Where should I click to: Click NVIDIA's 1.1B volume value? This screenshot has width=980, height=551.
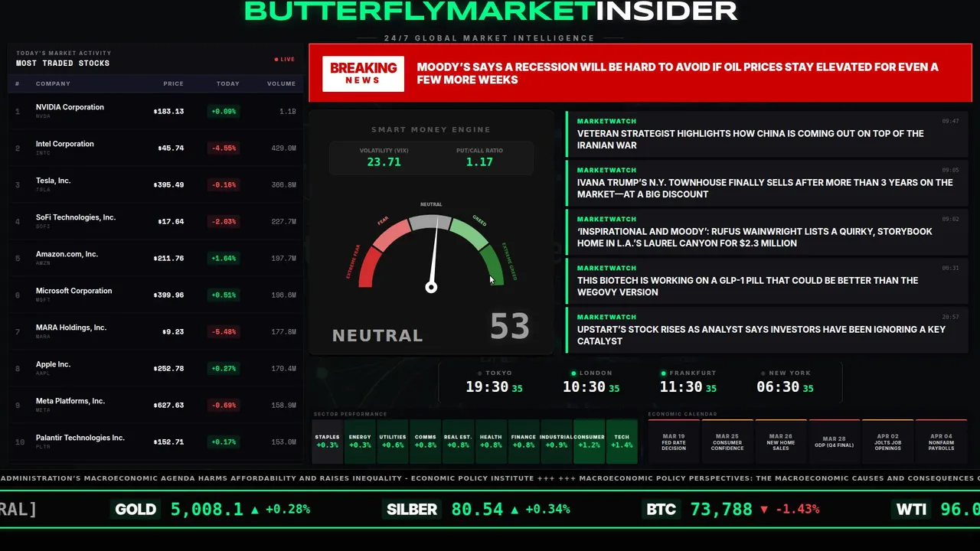287,111
